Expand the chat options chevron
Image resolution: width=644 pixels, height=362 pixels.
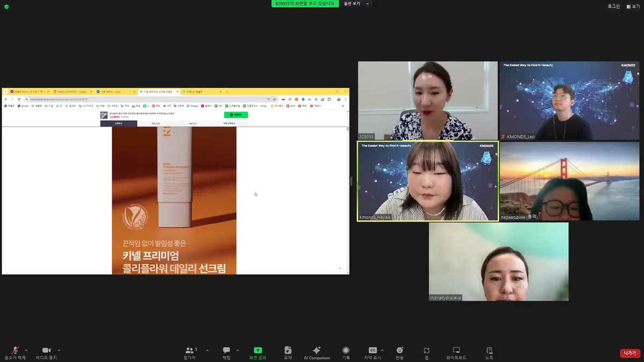[236, 350]
